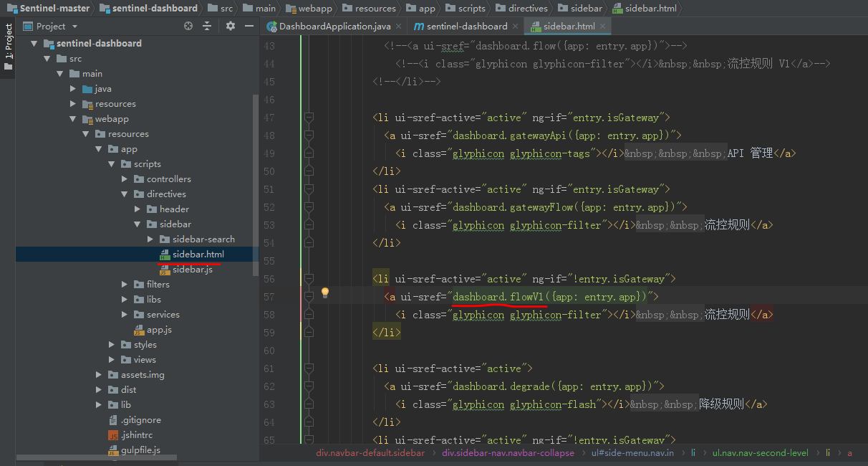Toggle the fold marker at line 50
Image resolution: width=868 pixels, height=466 pixels.
309,171
